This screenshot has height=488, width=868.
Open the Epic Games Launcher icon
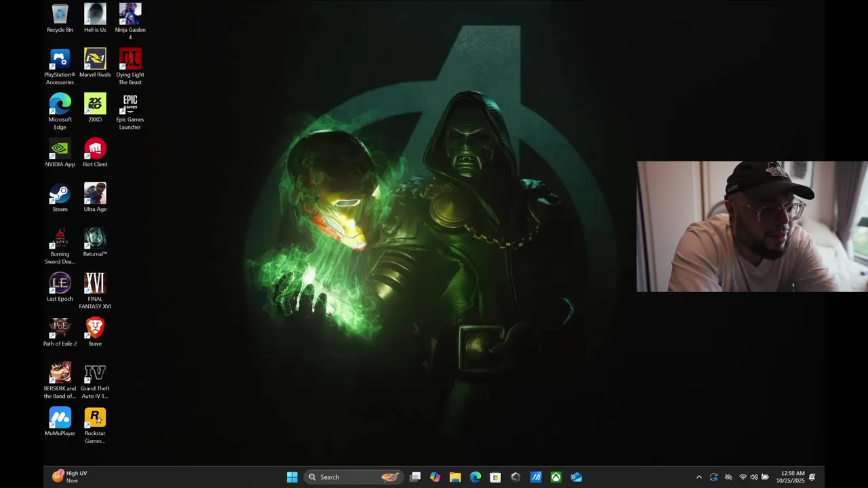click(x=130, y=111)
